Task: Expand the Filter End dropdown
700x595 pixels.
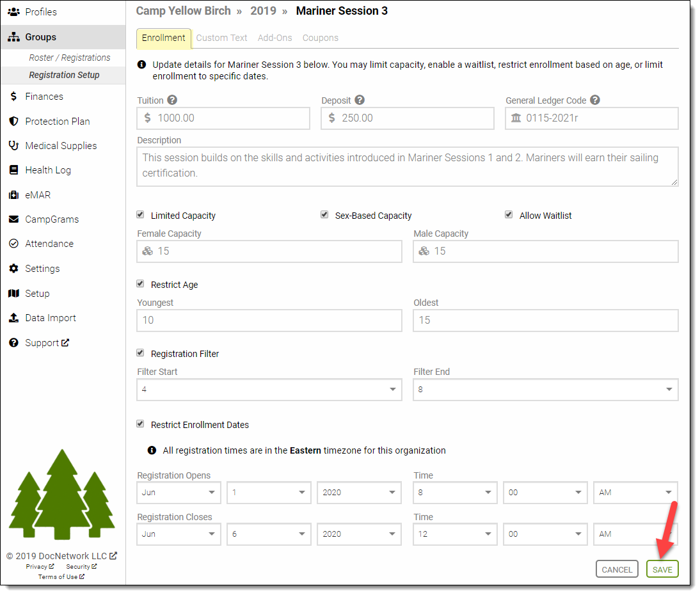Action: (545, 390)
